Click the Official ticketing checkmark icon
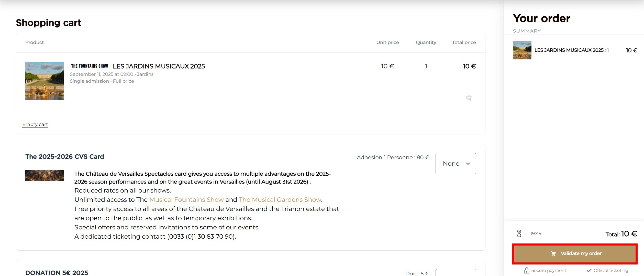The height and width of the screenshot is (276, 644). click(x=589, y=270)
